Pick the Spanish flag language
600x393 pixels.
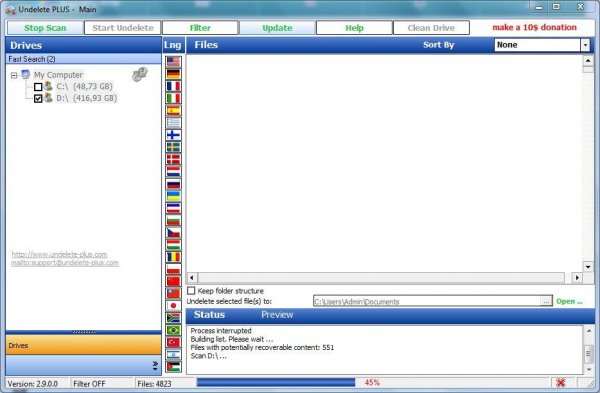[x=173, y=111]
